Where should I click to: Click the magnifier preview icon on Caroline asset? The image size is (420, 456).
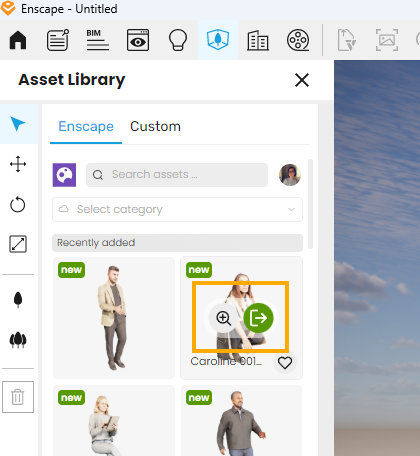pyautogui.click(x=223, y=318)
